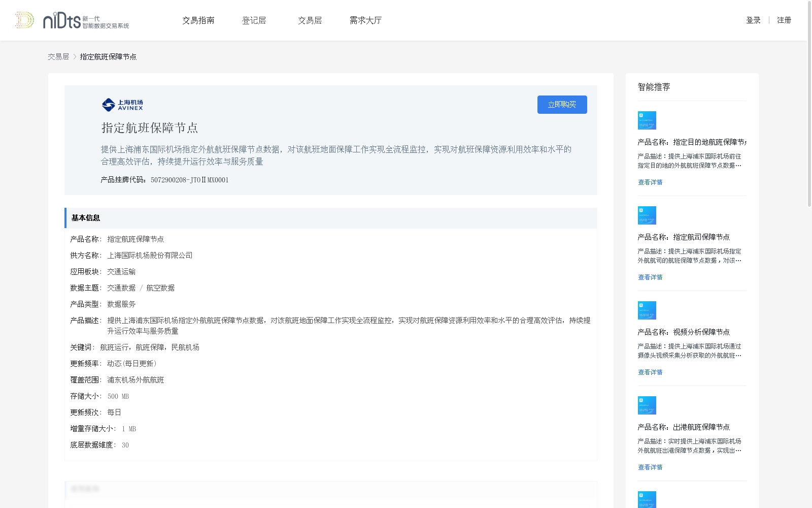The image size is (812, 508).
Task: View details of 出港航班保障节点
Action: [650, 467]
